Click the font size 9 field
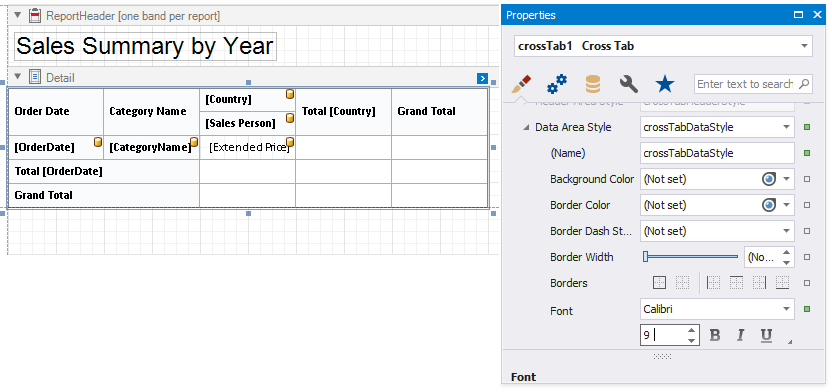The height and width of the screenshot is (392, 832). pyautogui.click(x=663, y=335)
